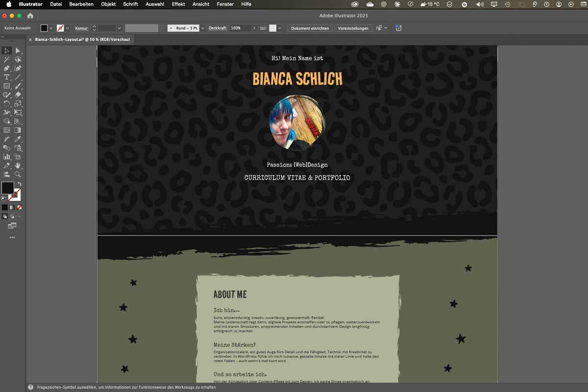Click the Home icon in control bar
This screenshot has height=392, width=588.
pyautogui.click(x=30, y=16)
